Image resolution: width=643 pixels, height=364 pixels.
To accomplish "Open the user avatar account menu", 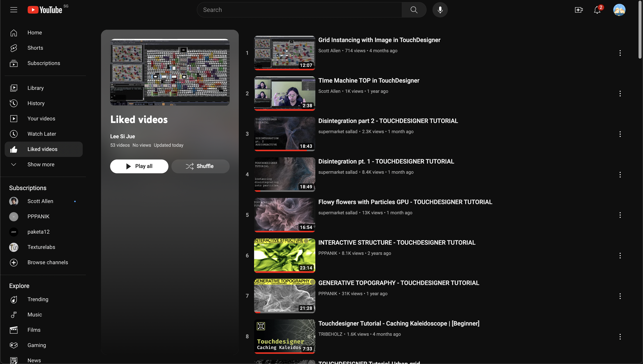I will [619, 10].
